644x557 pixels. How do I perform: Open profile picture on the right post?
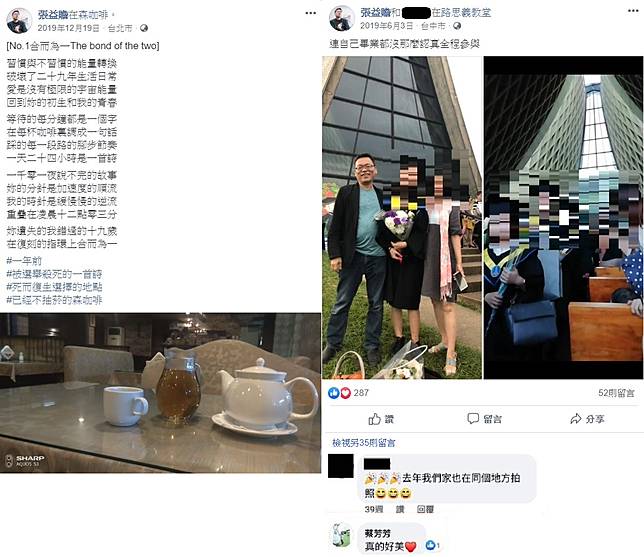pos(342,18)
